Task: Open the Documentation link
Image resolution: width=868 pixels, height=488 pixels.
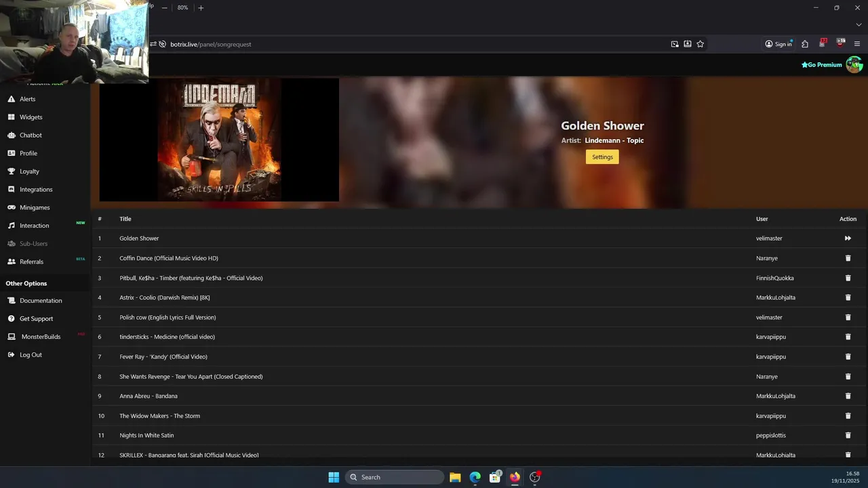Action: click(41, 301)
